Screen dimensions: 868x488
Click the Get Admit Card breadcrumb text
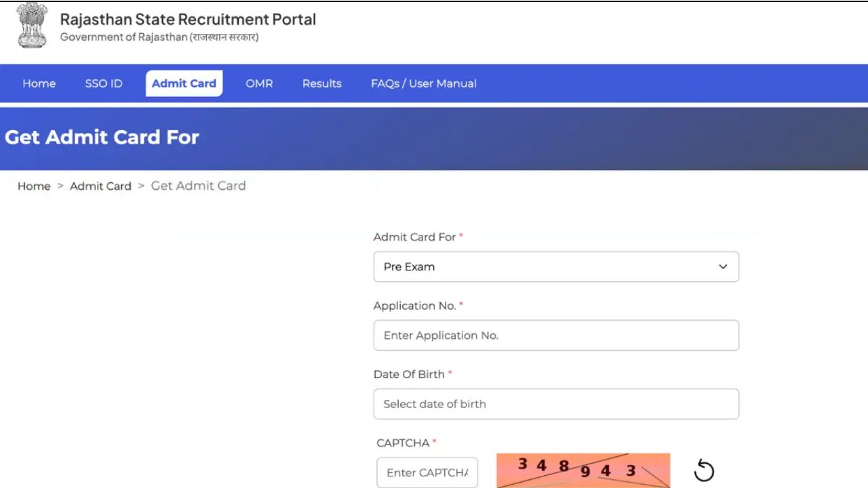point(198,186)
